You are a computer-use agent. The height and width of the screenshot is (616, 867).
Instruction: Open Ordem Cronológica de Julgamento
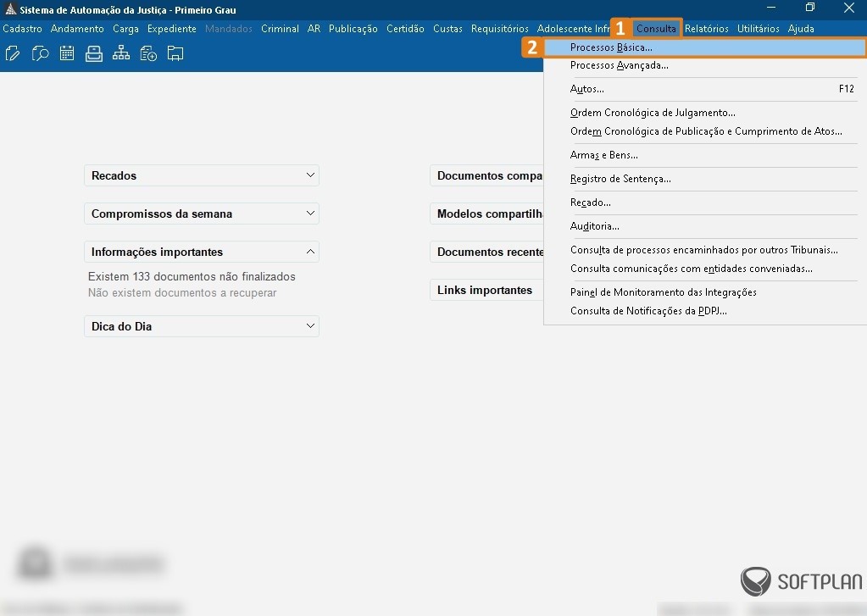point(704,113)
